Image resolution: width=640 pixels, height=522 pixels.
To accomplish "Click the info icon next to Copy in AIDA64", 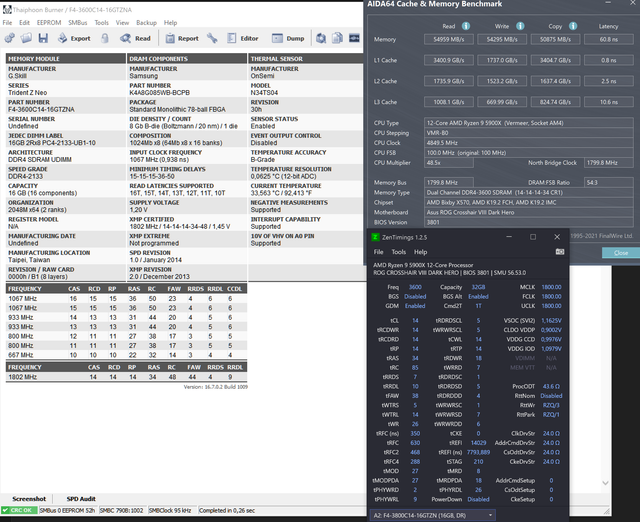I will [x=573, y=26].
